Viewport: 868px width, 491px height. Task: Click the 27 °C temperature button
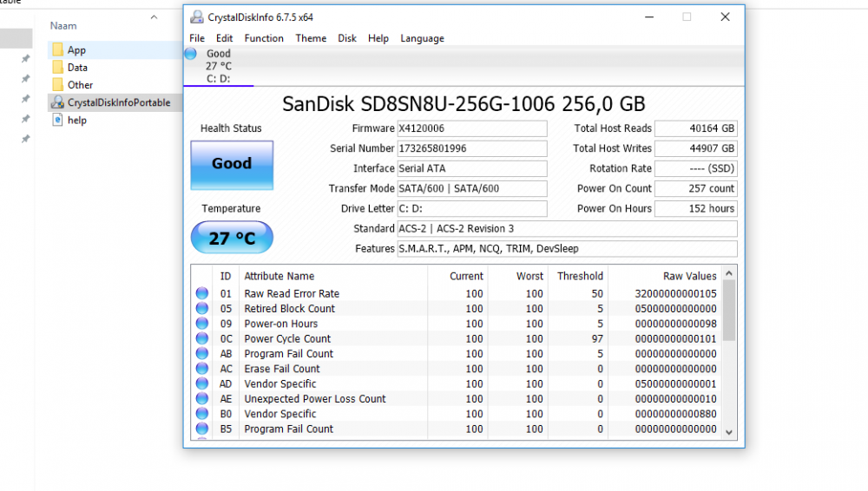(x=232, y=238)
